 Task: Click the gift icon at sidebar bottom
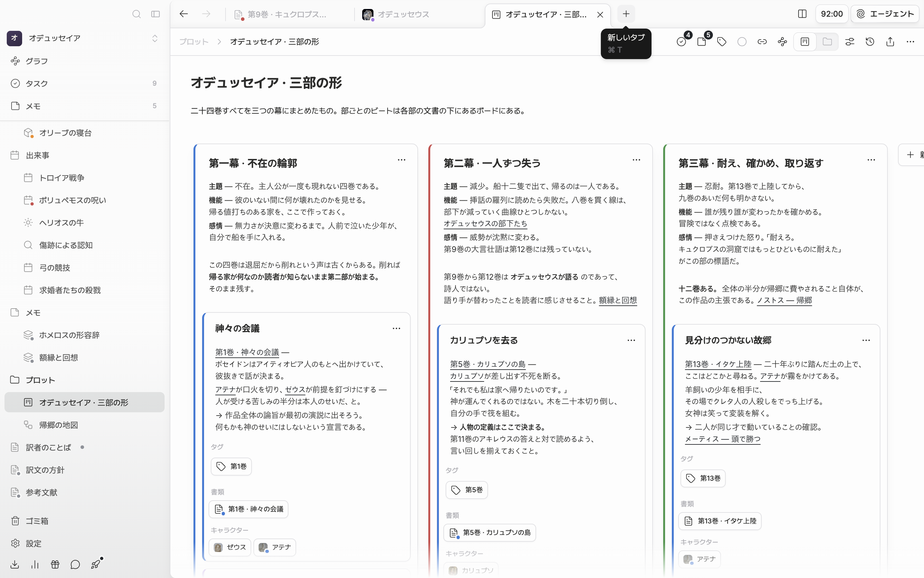coord(55,564)
